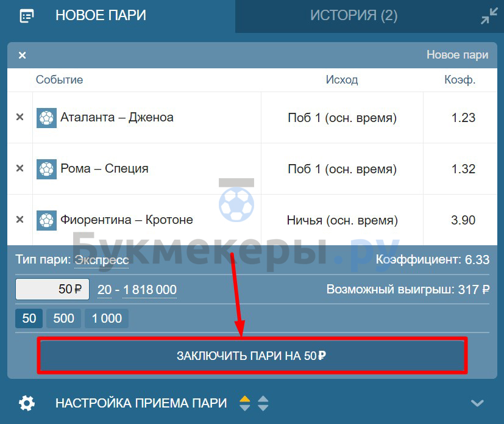Click the football icon beside Фиорентина – Кротоне
Screen dimensions: 504x424
click(x=46, y=220)
